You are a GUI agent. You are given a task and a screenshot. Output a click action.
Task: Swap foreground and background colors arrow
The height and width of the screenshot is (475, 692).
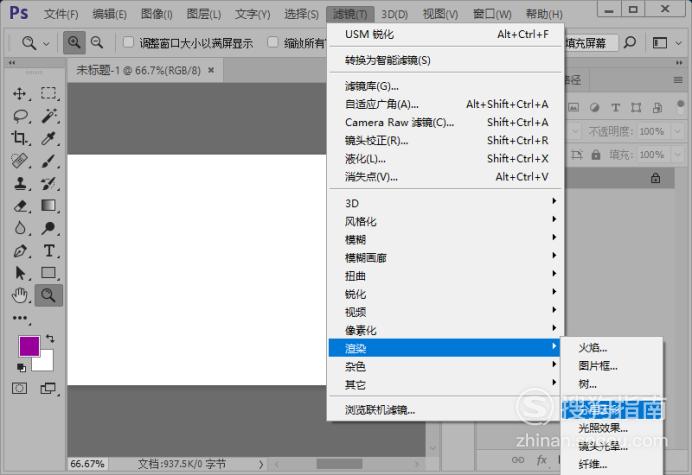pyautogui.click(x=50, y=339)
